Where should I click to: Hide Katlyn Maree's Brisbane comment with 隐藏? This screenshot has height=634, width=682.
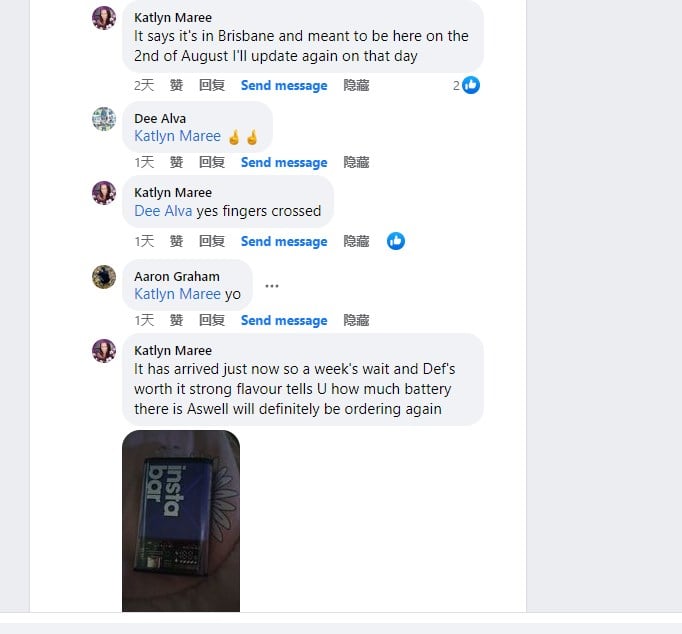point(356,85)
